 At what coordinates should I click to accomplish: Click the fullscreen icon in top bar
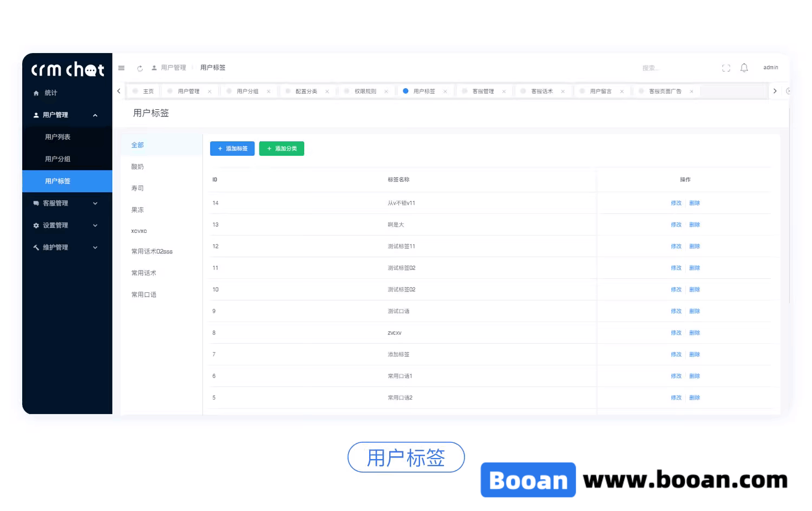click(726, 68)
